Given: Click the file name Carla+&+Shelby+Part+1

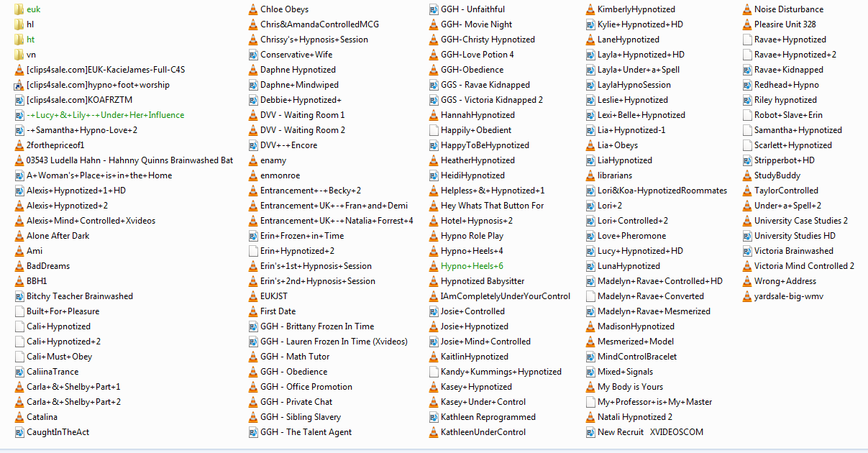Looking at the screenshot, I should coord(73,387).
